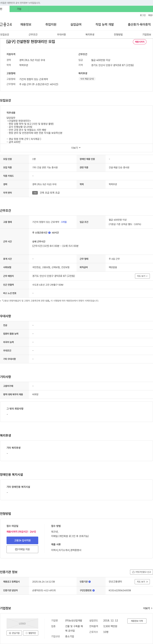Click the 구인인증번호 info icon

(94, 590)
